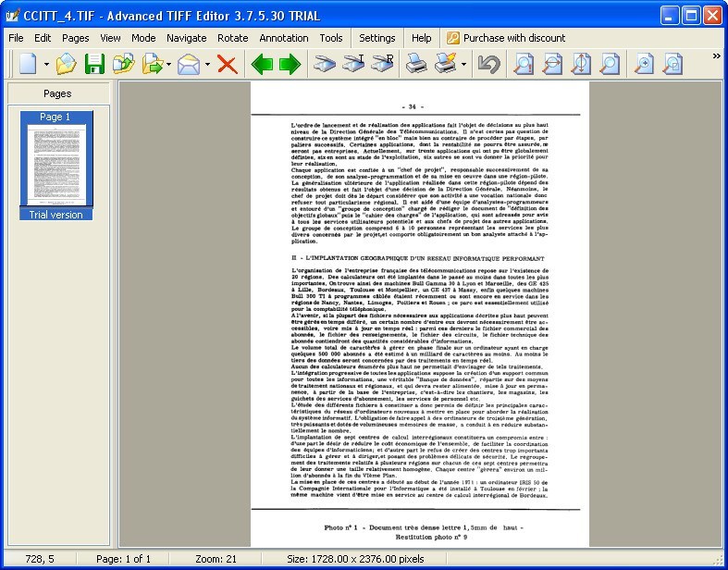Click the red X delete icon
This screenshot has width=728, height=570.
228,64
